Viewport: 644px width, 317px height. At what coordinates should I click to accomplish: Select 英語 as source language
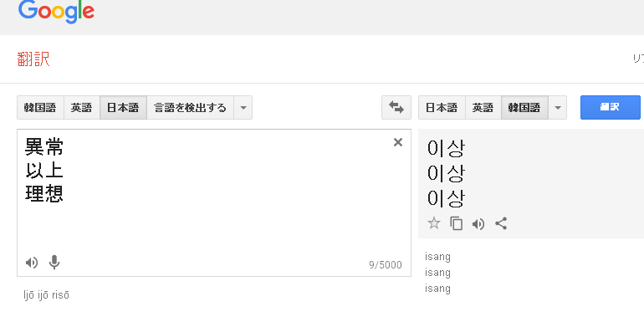tap(82, 108)
